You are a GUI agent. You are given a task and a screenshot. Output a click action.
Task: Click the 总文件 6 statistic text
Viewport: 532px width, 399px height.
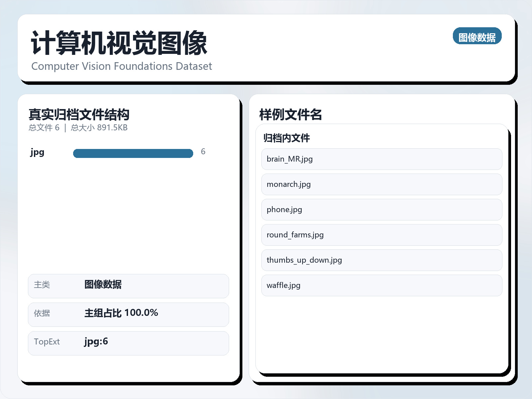click(44, 127)
